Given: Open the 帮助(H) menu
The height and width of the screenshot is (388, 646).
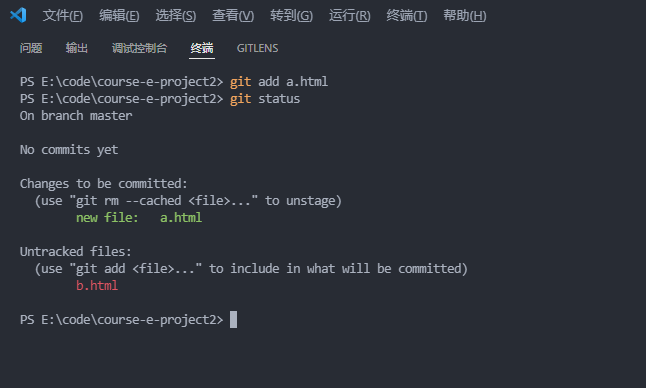Looking at the screenshot, I should coord(465,16).
